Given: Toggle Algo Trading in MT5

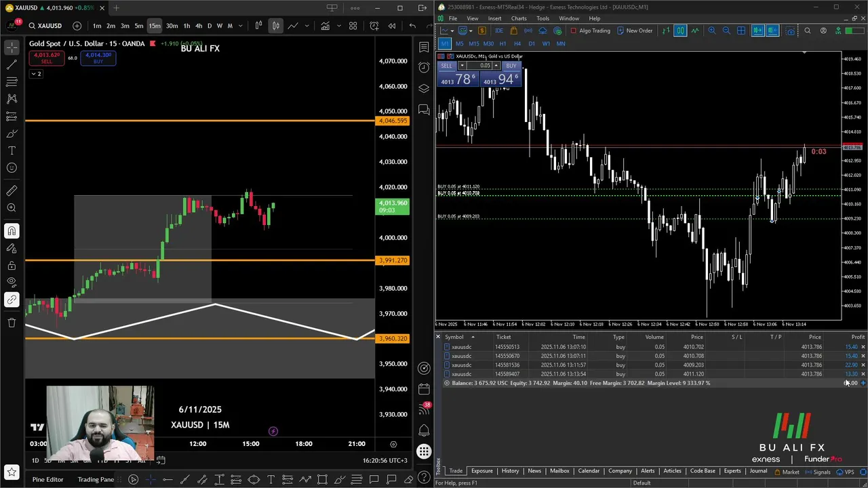Looking at the screenshot, I should (x=590, y=30).
